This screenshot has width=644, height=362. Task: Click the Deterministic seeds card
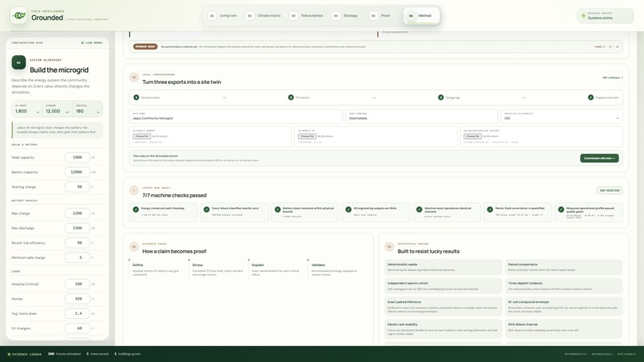point(443,267)
